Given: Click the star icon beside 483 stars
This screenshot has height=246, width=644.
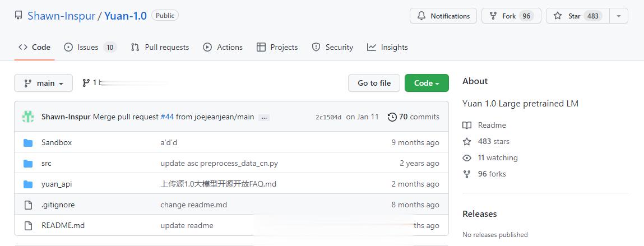Looking at the screenshot, I should [x=467, y=141].
